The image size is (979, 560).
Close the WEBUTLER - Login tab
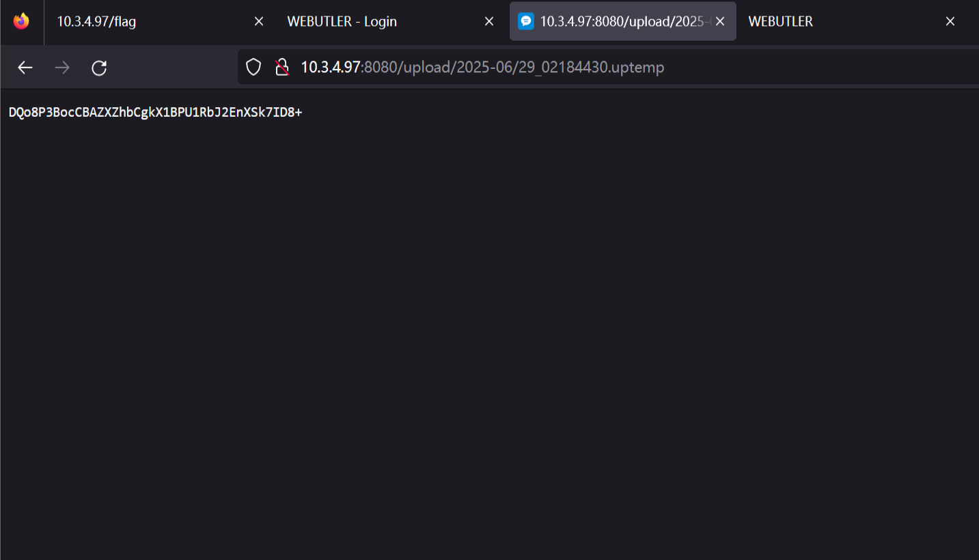pyautogui.click(x=489, y=21)
